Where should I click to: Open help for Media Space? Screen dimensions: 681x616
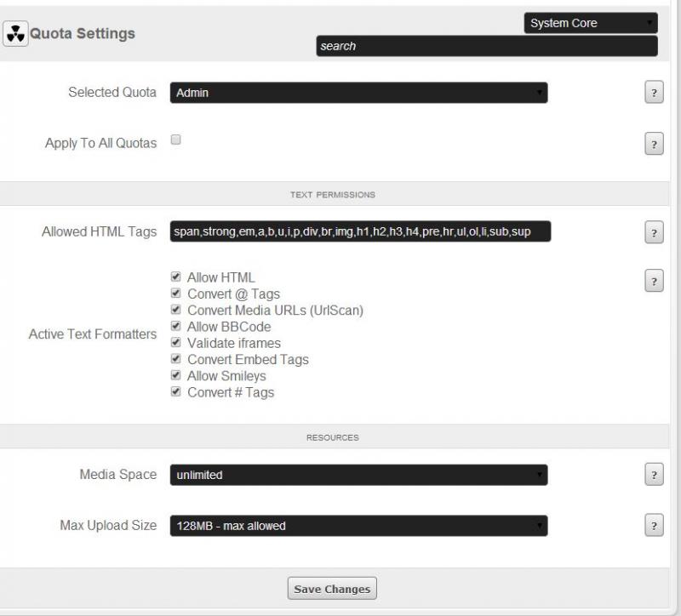point(654,476)
